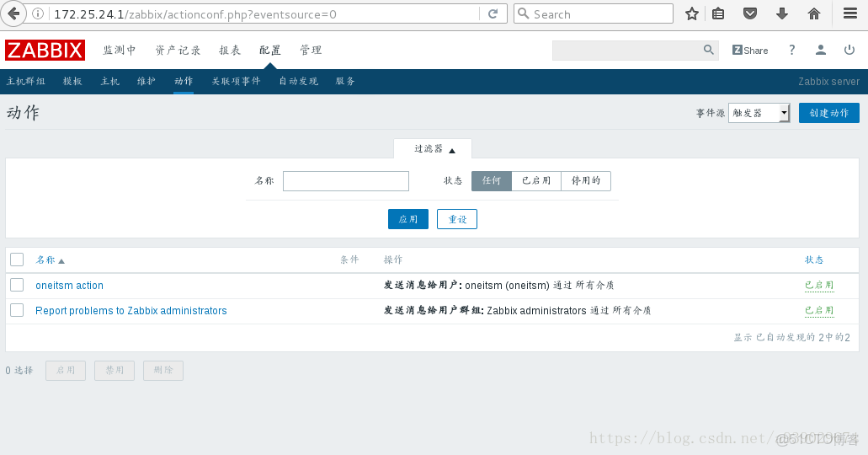Click the Zabbix server label

pos(828,82)
